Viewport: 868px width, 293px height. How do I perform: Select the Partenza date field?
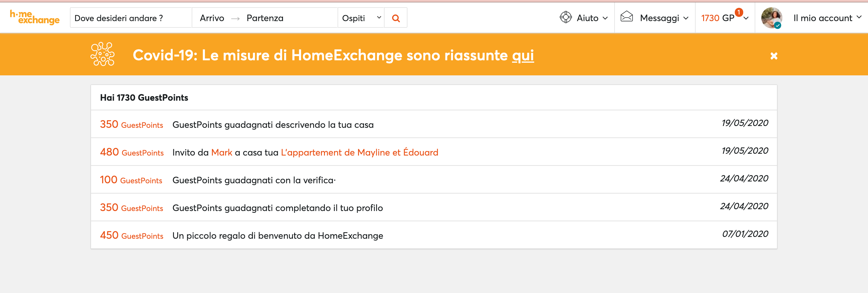(265, 18)
